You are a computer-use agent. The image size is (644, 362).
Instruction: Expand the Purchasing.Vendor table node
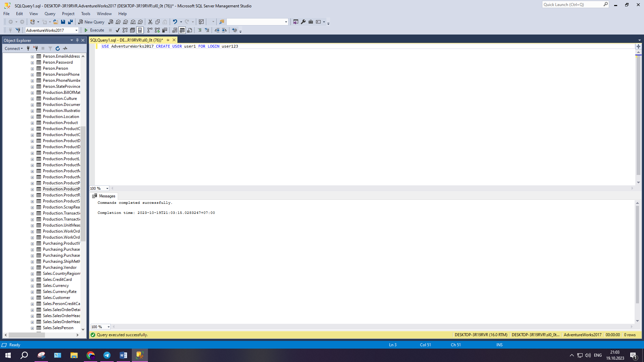coord(33,268)
